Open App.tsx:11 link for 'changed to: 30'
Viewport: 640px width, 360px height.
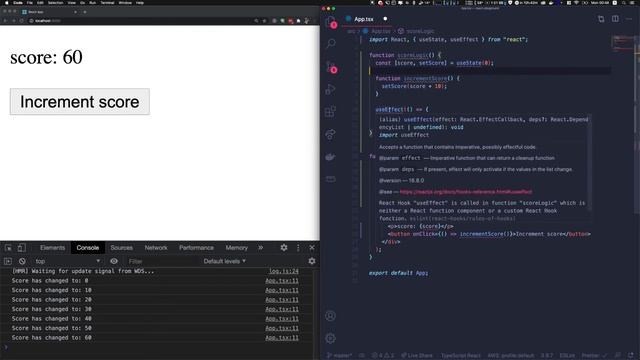tap(282, 309)
